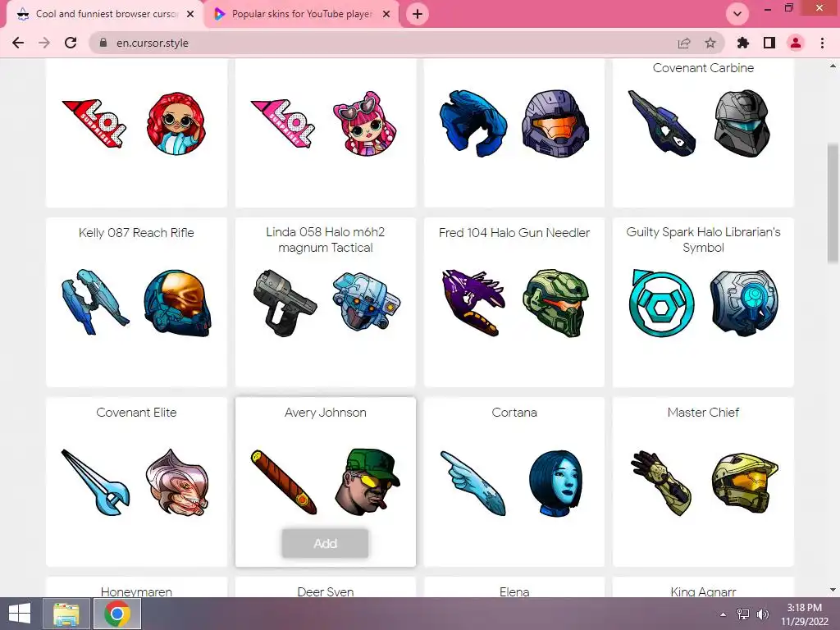The width and height of the screenshot is (840, 630).
Task: Click the browser forward arrow
Action: point(44,43)
